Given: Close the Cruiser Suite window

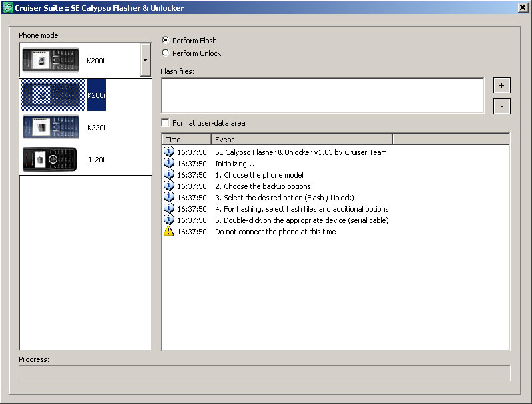Looking at the screenshot, I should [523, 7].
